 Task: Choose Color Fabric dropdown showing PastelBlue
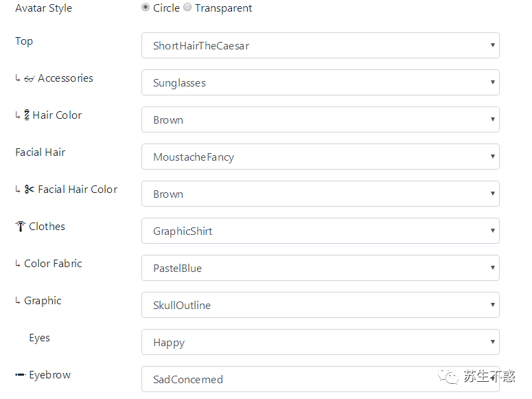point(320,269)
